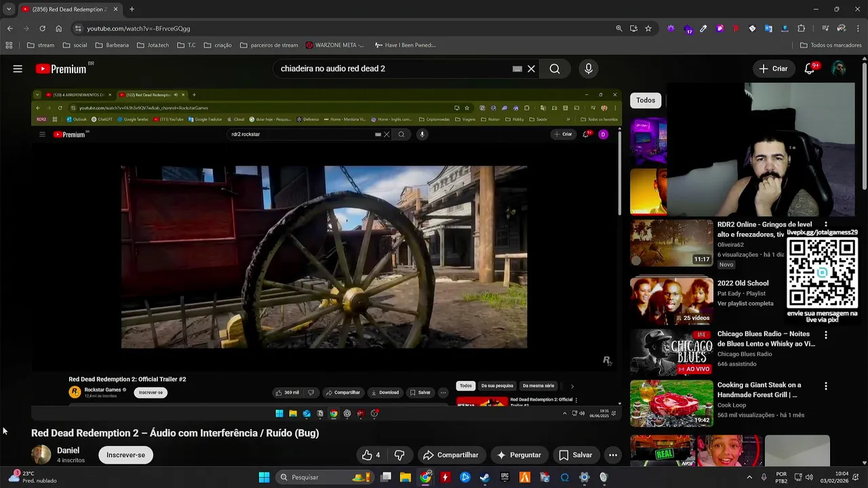This screenshot has height=488, width=868.
Task: Open the Chrome profile avatar
Action: pyautogui.click(x=842, y=28)
